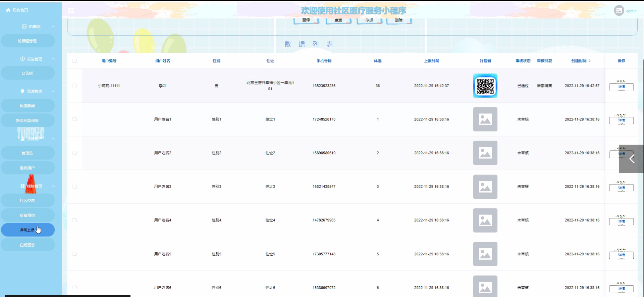Open placeholder image in 用户姓名1 row

coord(485,119)
